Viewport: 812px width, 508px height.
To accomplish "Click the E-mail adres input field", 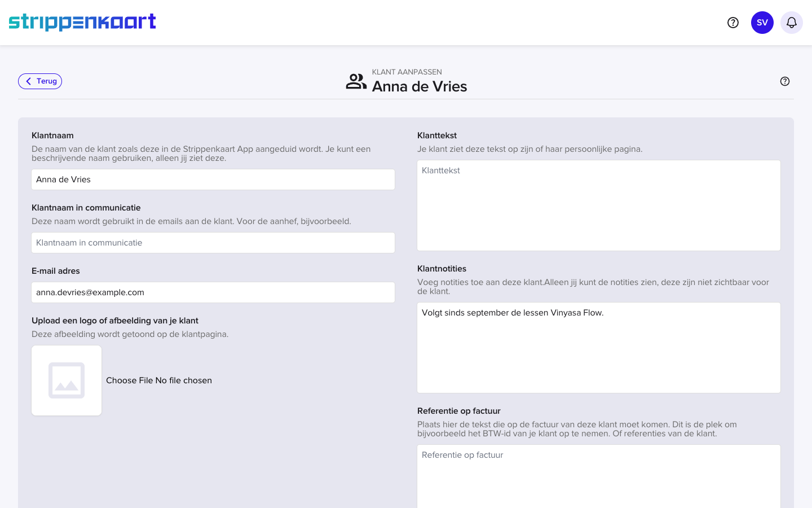I will [213, 292].
